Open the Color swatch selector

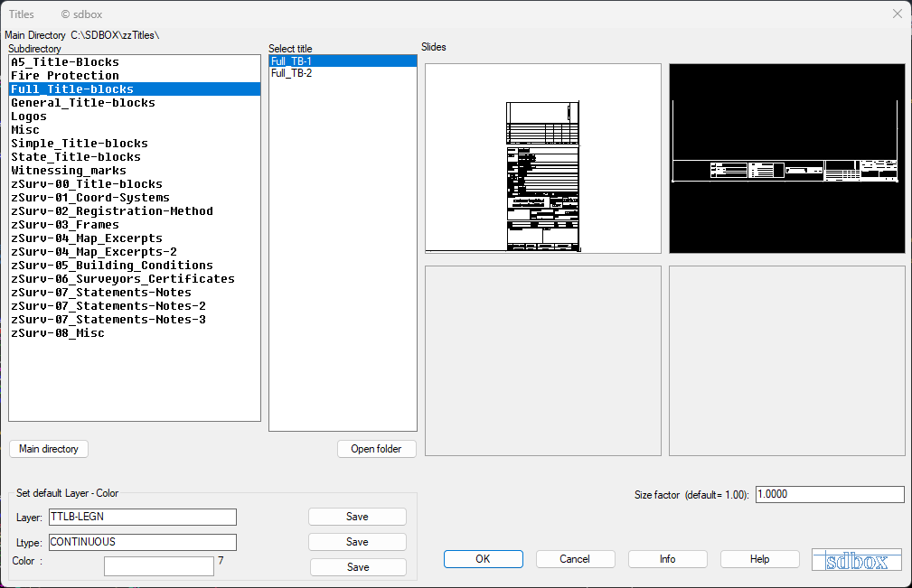click(x=159, y=566)
